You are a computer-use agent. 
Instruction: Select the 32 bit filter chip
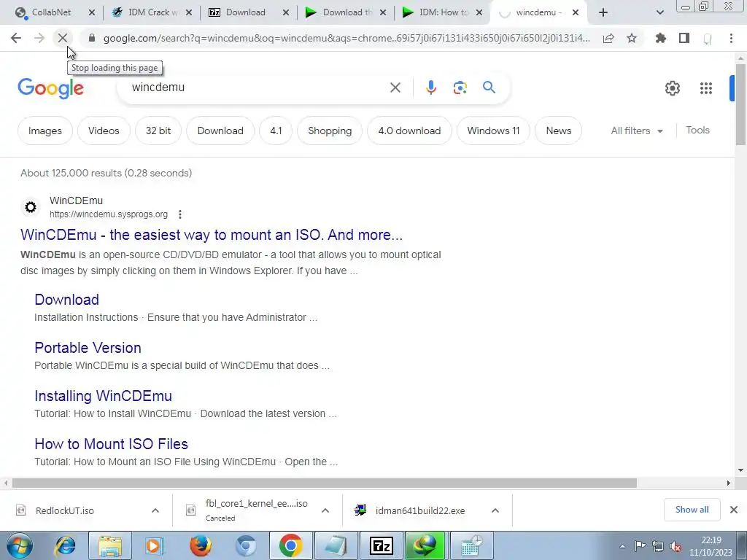[x=158, y=131]
